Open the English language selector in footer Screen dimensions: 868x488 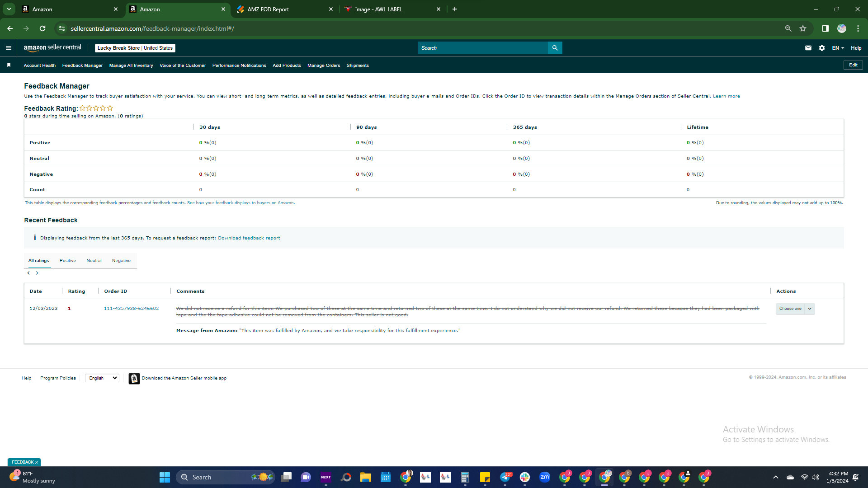[x=102, y=378]
